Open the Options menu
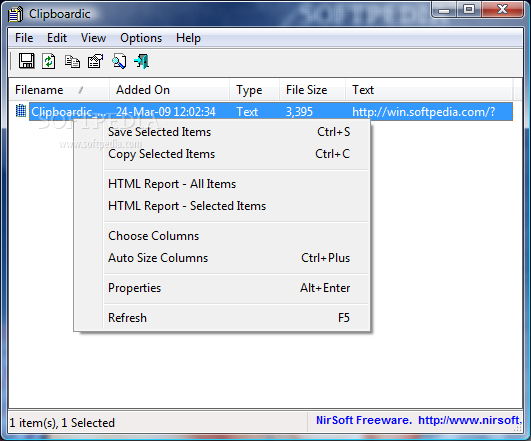Image resolution: width=531 pixels, height=441 pixels. point(141,38)
